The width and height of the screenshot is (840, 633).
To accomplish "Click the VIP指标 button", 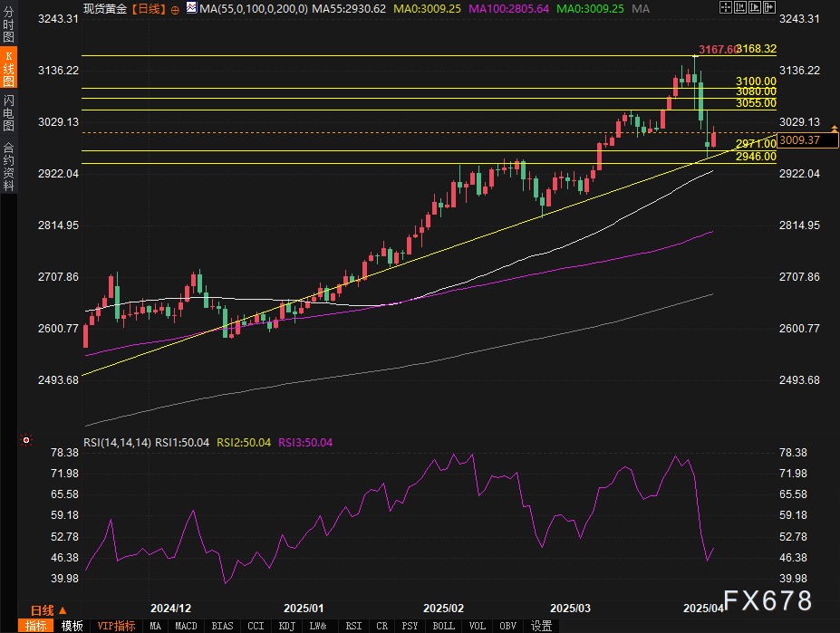I will tap(115, 626).
